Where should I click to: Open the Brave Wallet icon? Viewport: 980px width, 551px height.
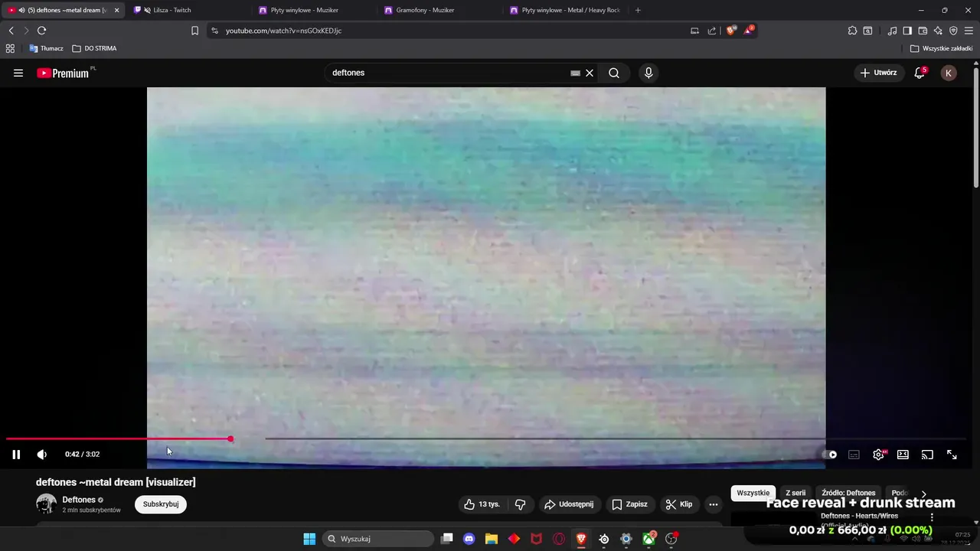tap(923, 31)
